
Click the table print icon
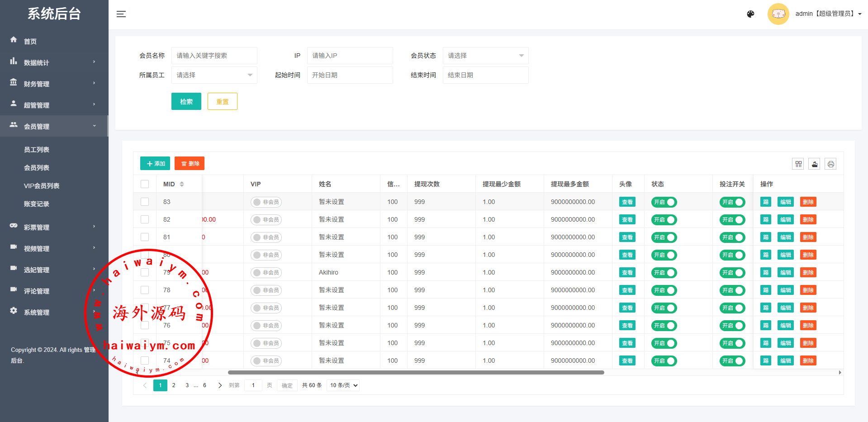(x=830, y=164)
